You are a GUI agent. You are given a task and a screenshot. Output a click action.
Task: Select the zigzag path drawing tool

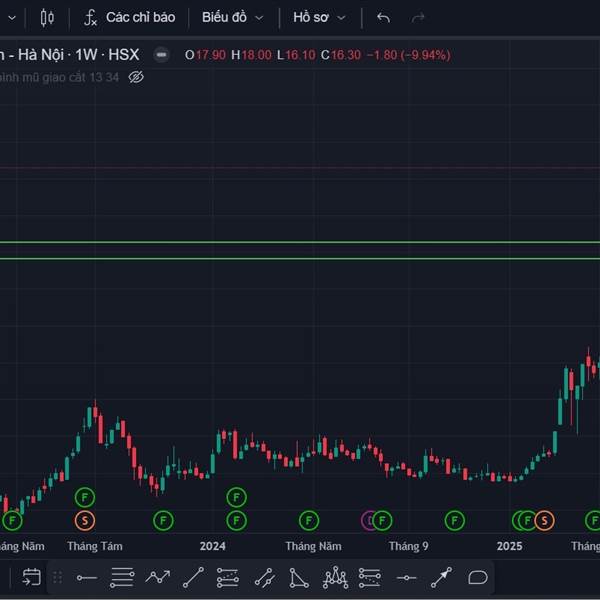coord(158,577)
